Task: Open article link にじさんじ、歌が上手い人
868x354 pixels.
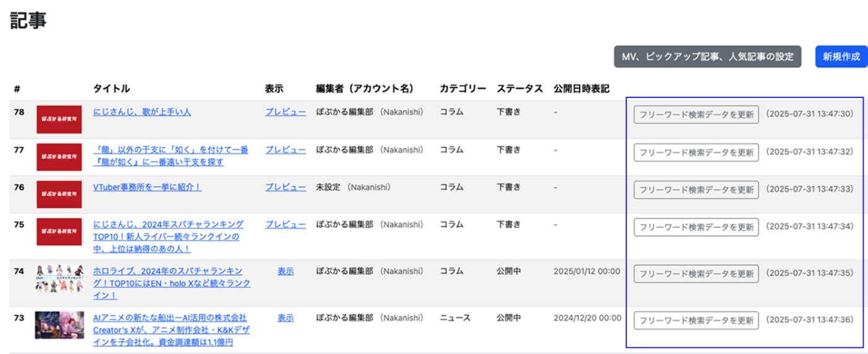Action: click(x=142, y=112)
